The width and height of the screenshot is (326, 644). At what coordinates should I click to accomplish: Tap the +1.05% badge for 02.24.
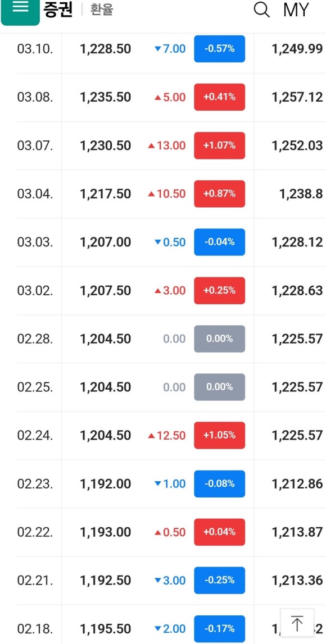click(220, 435)
